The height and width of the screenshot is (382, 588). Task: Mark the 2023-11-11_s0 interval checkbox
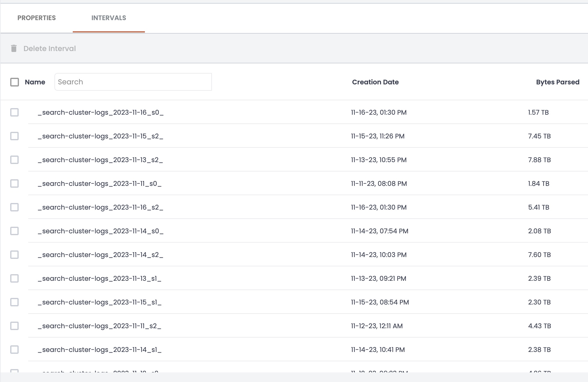pyautogui.click(x=14, y=183)
